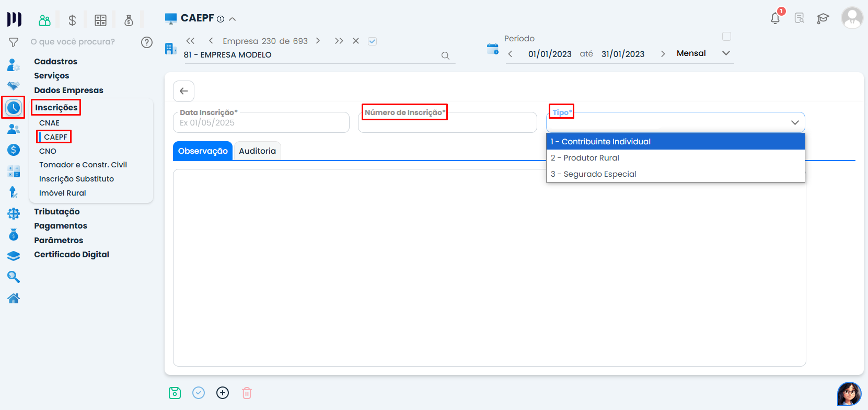Open the calculator grid module icon
This screenshot has height=410, width=868.
coord(100,20)
